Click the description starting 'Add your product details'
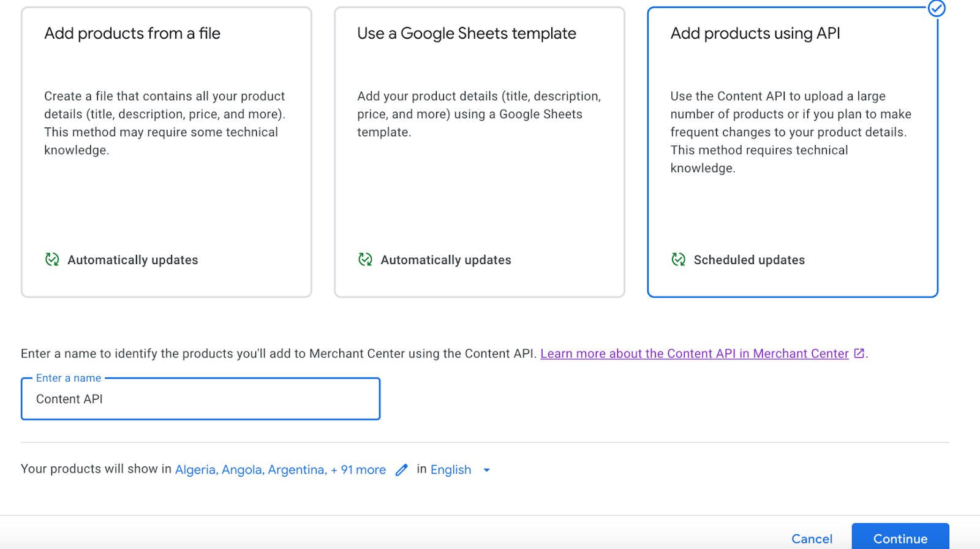This screenshot has height=549, width=980. pos(479,114)
